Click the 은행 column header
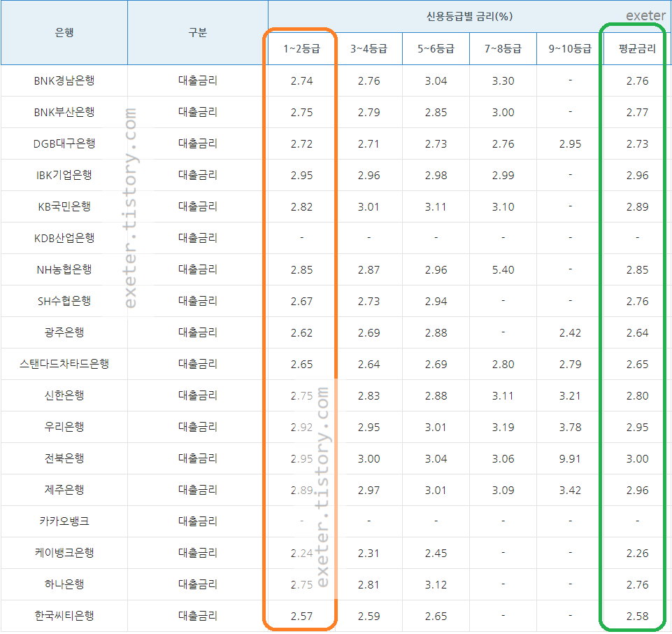This screenshot has width=672, height=634. click(x=64, y=33)
